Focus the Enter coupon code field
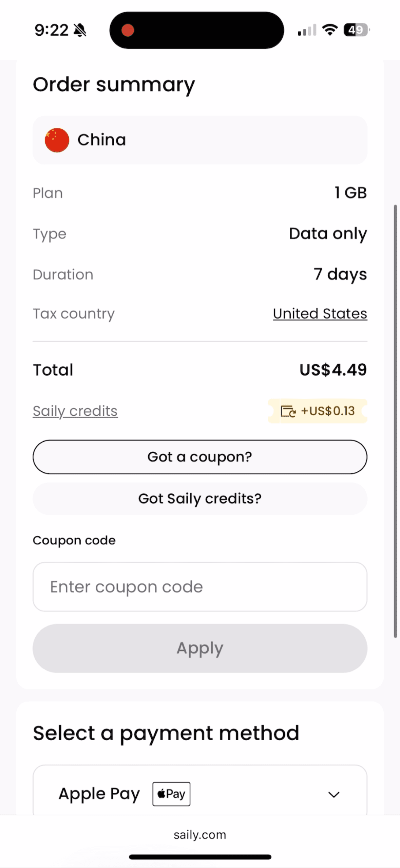 tap(200, 587)
